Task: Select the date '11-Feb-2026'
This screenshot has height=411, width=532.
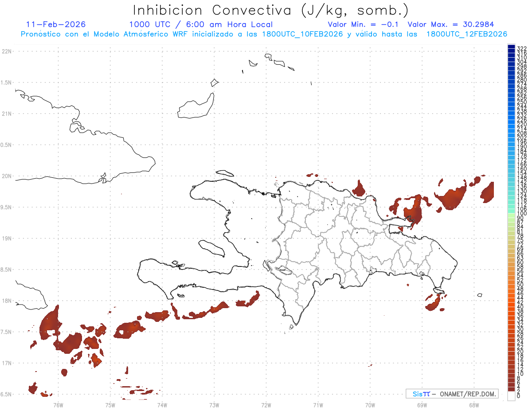Action: 56,24
